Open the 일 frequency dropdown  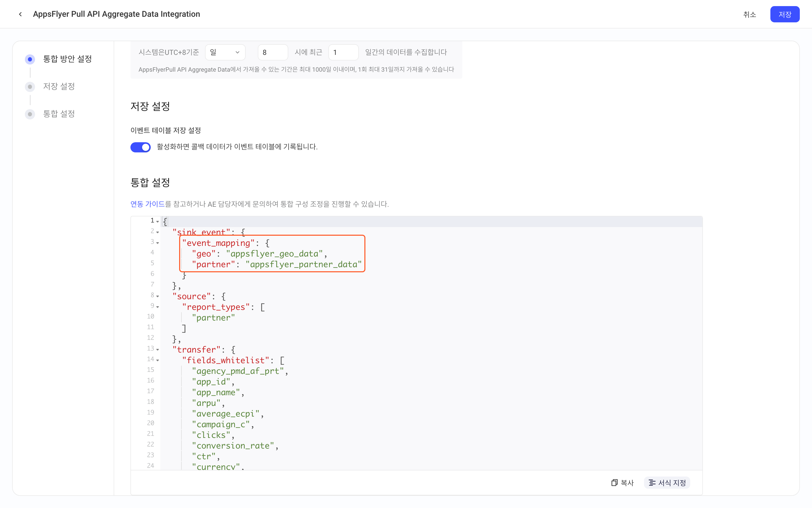point(225,52)
